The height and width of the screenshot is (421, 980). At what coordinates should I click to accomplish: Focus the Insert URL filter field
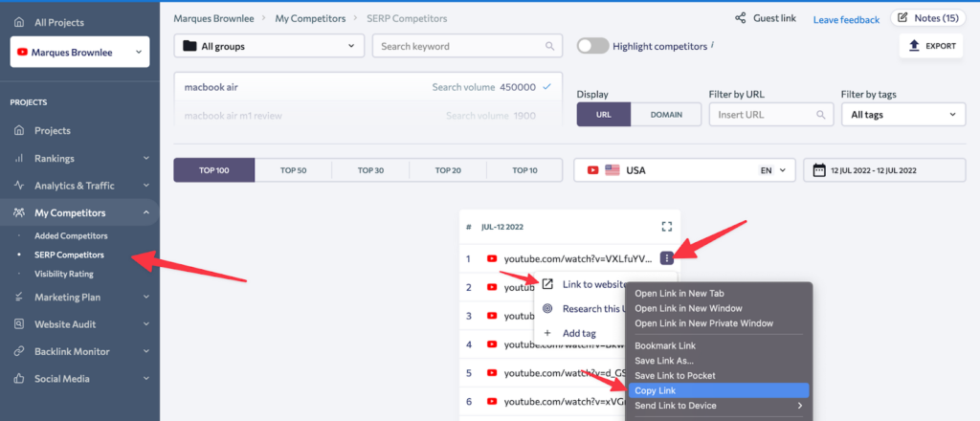tap(771, 115)
